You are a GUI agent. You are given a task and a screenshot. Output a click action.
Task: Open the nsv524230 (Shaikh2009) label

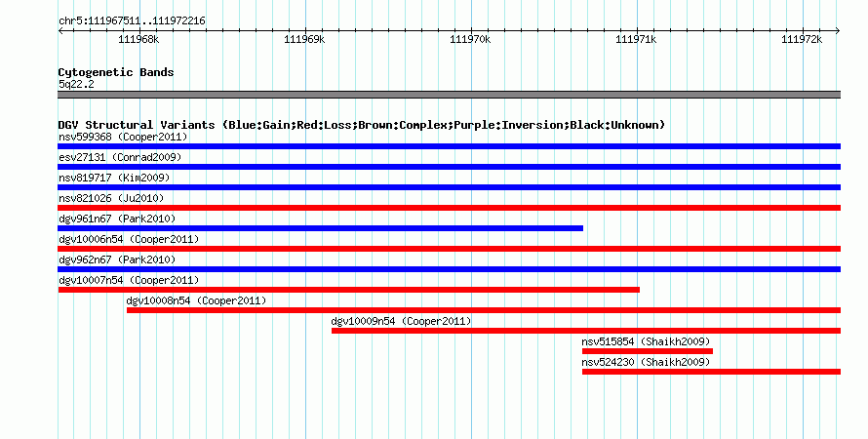646,362
